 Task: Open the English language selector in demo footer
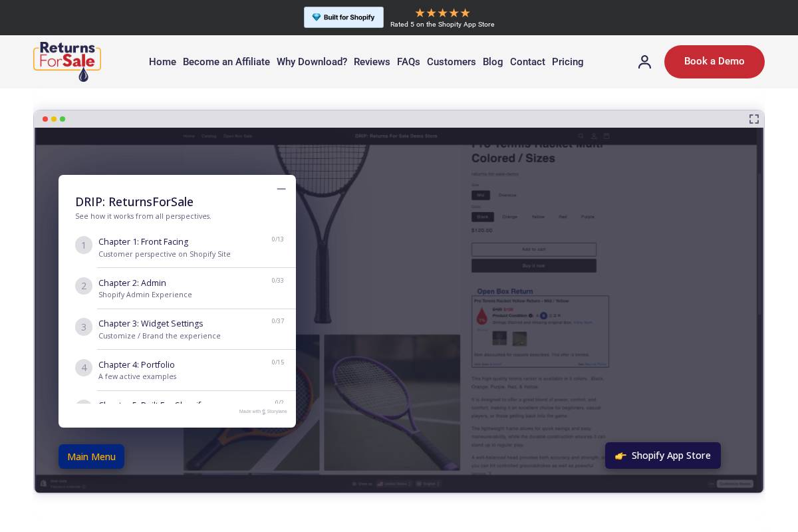point(429,483)
